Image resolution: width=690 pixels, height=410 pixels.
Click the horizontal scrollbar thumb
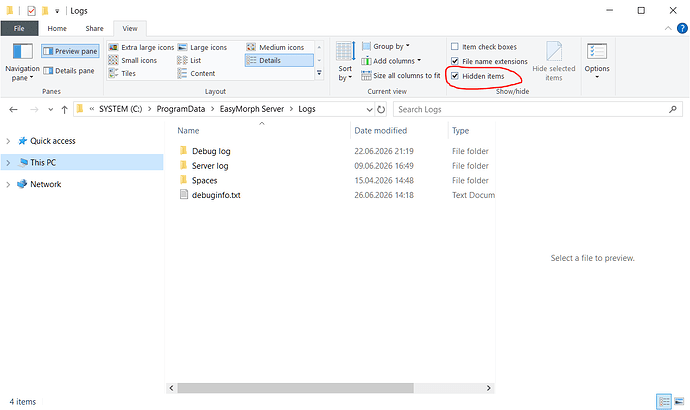click(x=295, y=388)
